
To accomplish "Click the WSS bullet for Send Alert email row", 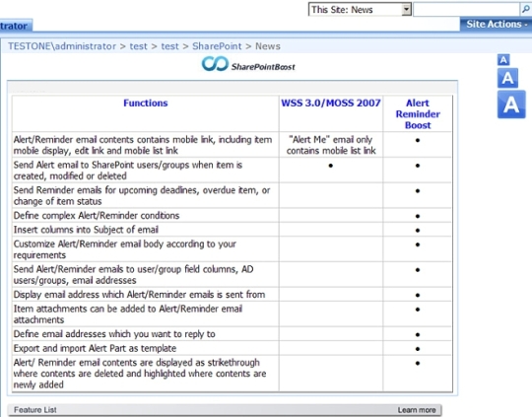I will pos(330,166).
